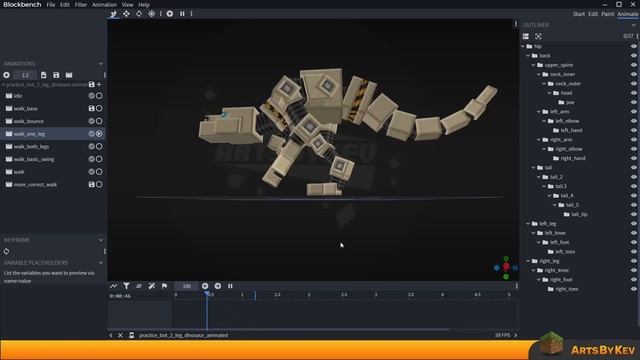Close the current project tab with X
The image size is (640, 360).
120,336
